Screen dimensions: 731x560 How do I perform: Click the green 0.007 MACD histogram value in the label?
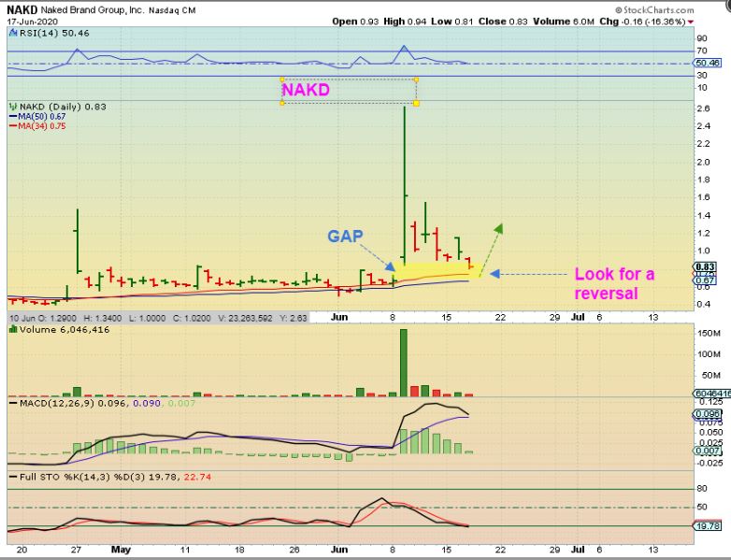pos(181,403)
